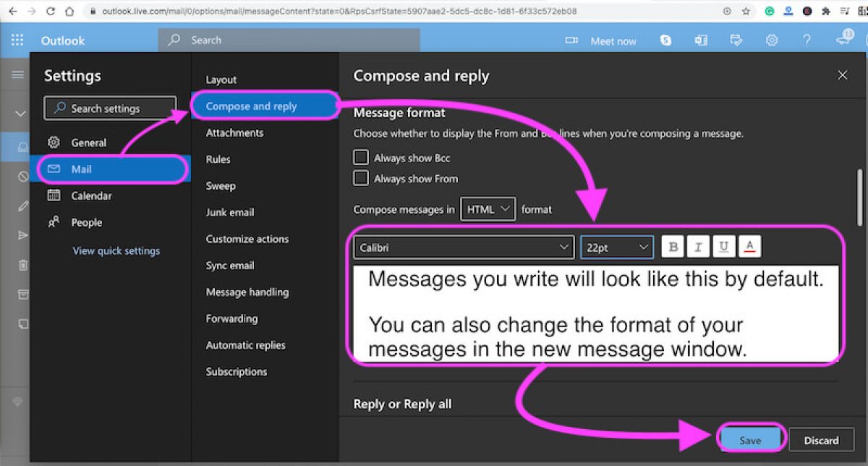Toggle Bold formatting
Image resolution: width=868 pixels, height=466 pixels.
(672, 246)
